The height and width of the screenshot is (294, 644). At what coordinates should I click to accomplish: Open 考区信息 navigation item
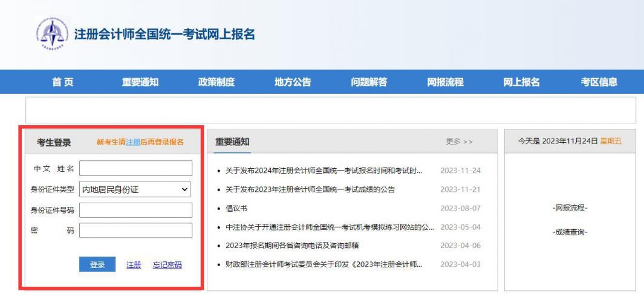(x=599, y=82)
